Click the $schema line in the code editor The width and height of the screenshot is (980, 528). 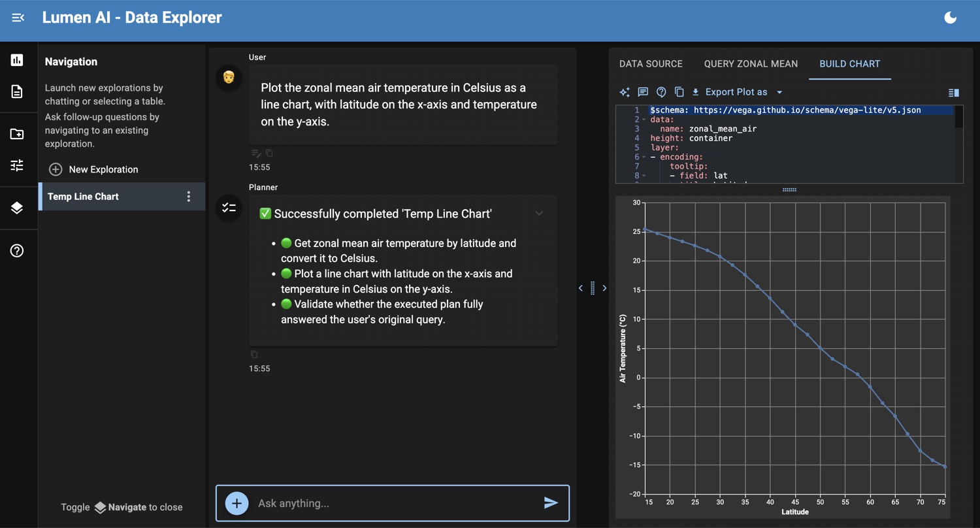pos(785,110)
